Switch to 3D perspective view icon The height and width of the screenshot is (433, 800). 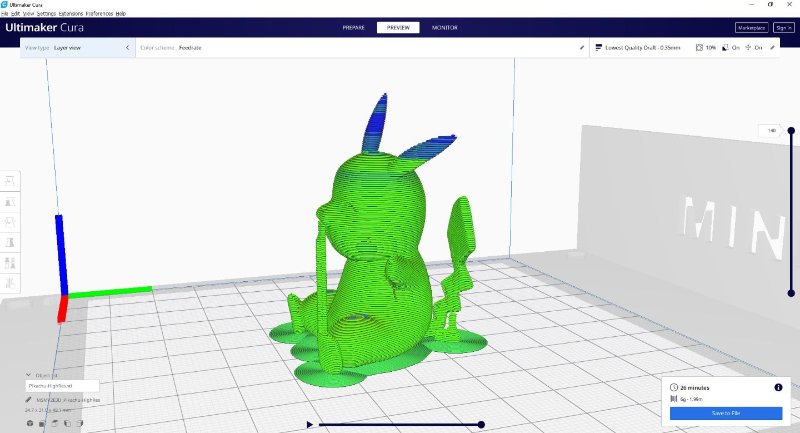[30, 423]
